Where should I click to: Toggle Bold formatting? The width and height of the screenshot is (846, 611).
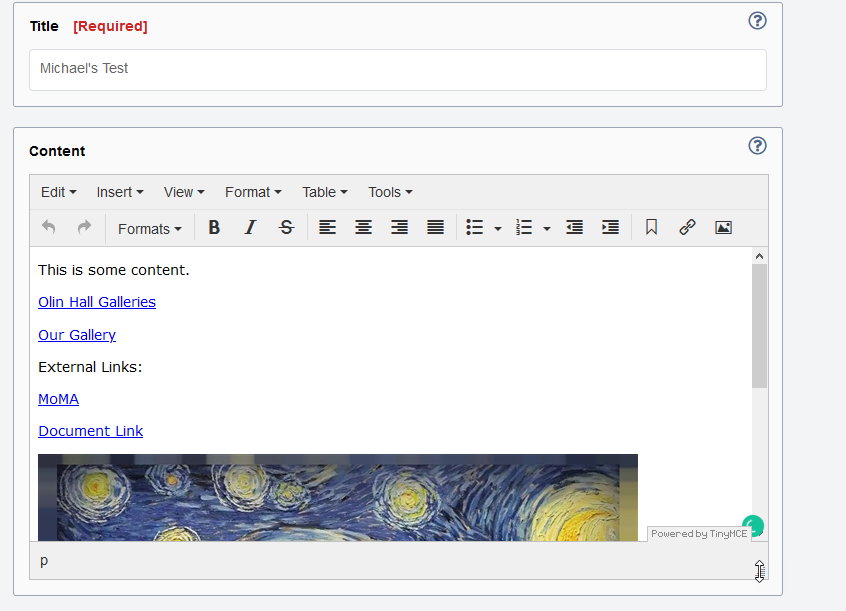214,227
